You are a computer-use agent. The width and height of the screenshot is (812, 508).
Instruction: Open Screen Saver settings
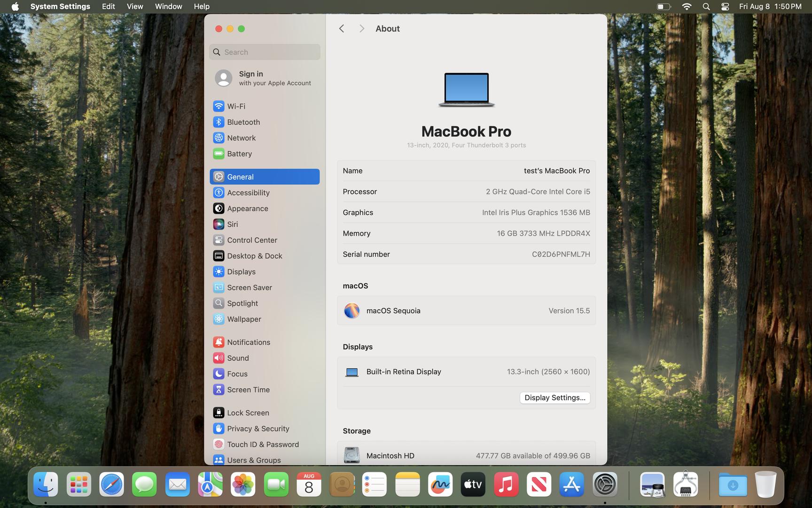[265, 287]
